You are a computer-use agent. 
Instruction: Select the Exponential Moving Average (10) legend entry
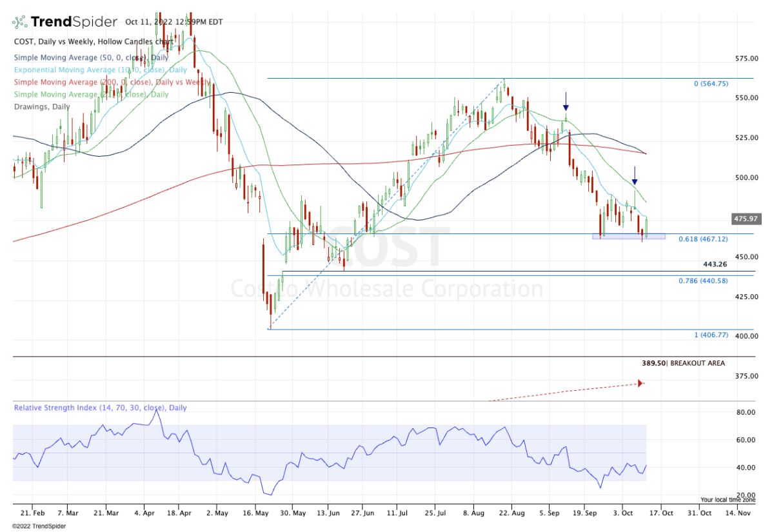point(100,70)
